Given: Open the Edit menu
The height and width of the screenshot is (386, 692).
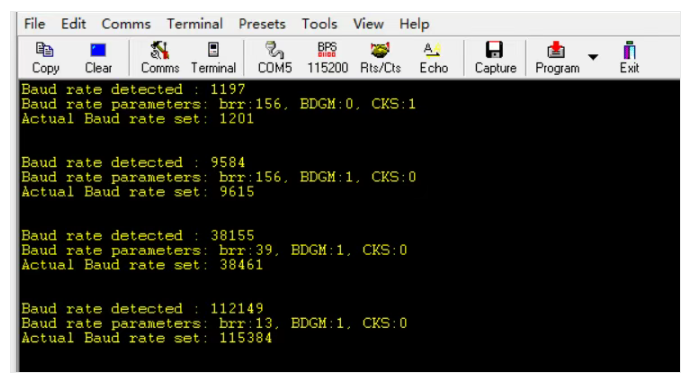Looking at the screenshot, I should point(73,24).
